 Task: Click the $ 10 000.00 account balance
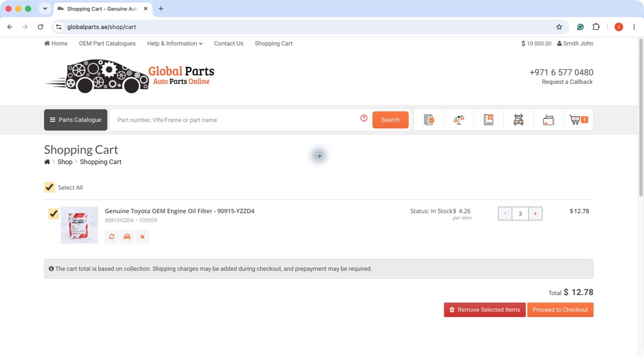pos(536,43)
